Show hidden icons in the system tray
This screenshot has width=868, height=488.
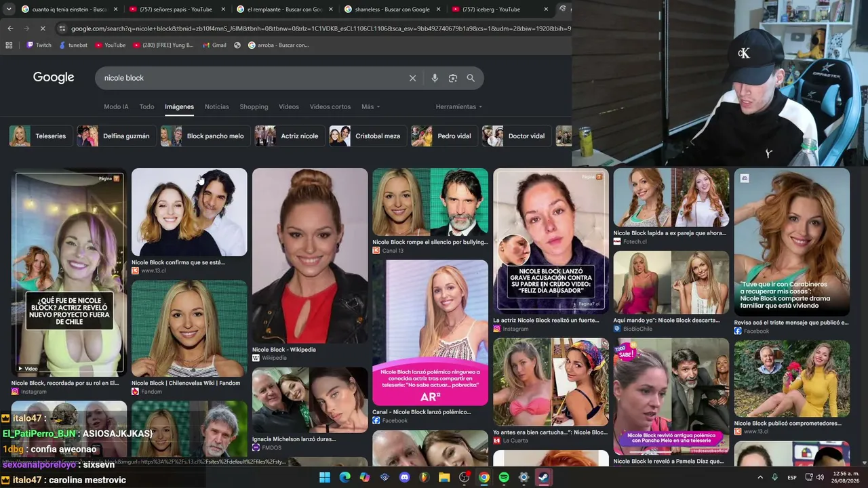pyautogui.click(x=760, y=478)
